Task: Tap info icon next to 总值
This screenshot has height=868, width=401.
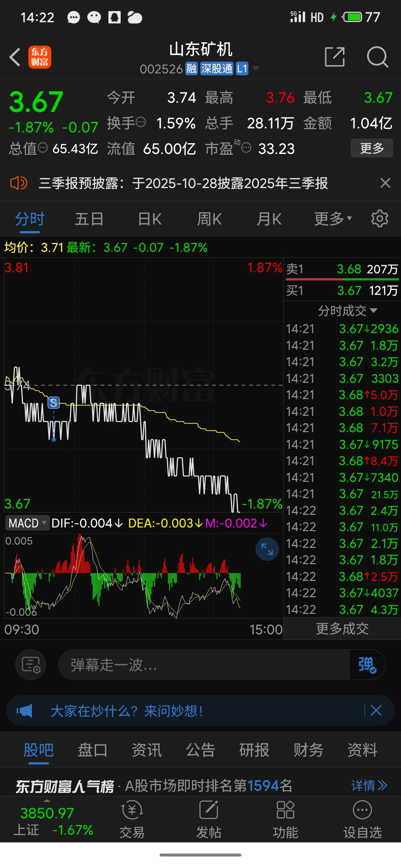Action: point(43,148)
